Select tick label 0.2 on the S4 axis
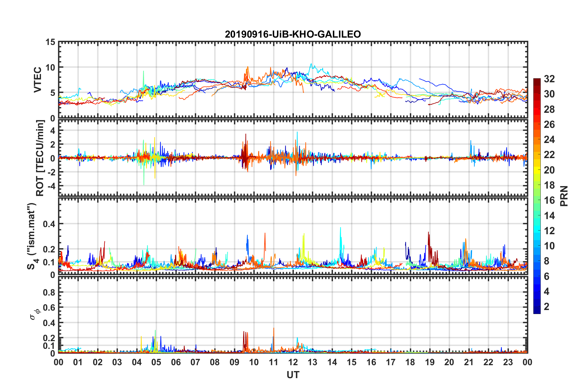This screenshot has width=586, height=392. coord(49,249)
